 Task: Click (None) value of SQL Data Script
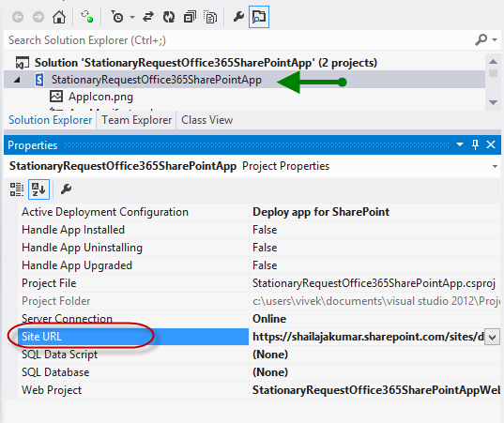(x=270, y=355)
